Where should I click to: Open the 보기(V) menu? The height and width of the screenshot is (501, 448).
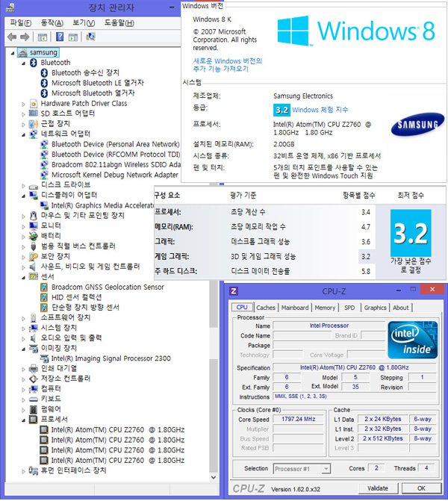coord(84,23)
